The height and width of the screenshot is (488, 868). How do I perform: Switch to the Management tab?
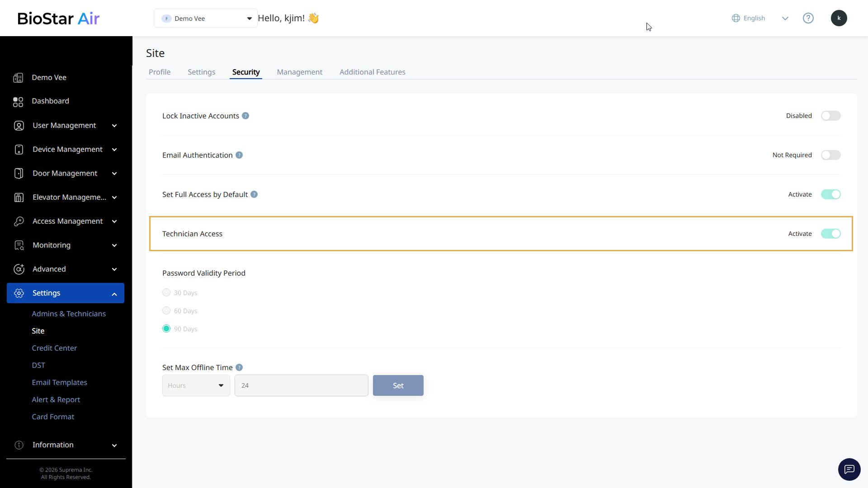(x=299, y=72)
